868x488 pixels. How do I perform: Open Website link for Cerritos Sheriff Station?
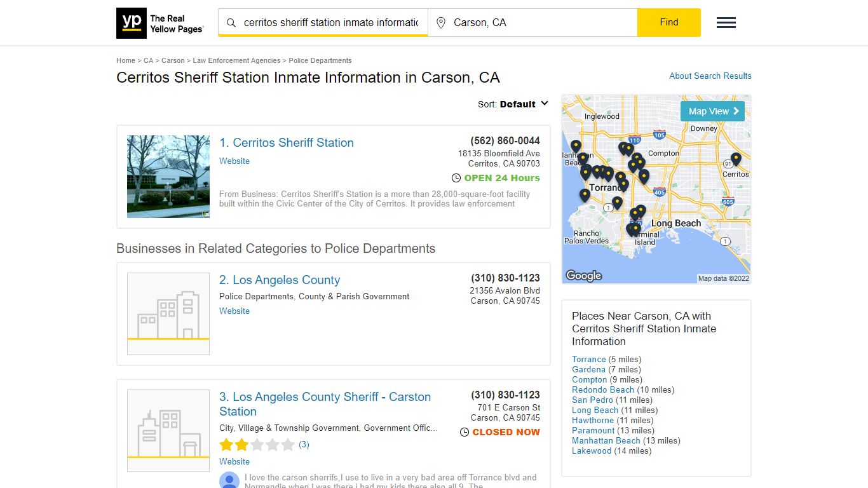click(234, 161)
